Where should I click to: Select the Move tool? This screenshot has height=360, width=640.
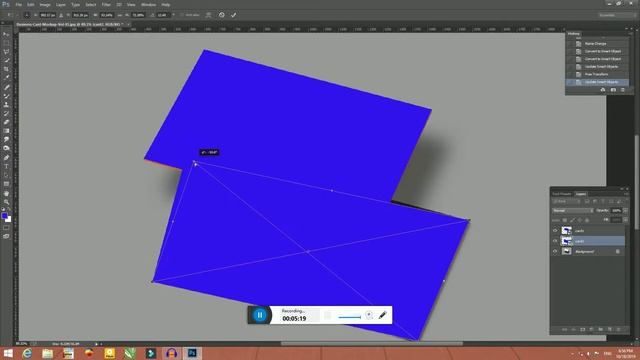[6, 34]
